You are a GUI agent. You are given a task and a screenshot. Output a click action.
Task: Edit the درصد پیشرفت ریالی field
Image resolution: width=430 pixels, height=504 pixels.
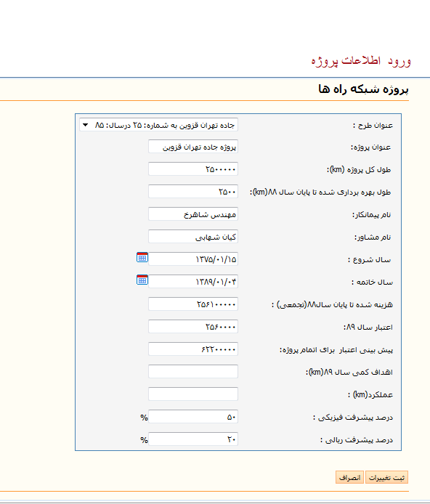[193, 439]
